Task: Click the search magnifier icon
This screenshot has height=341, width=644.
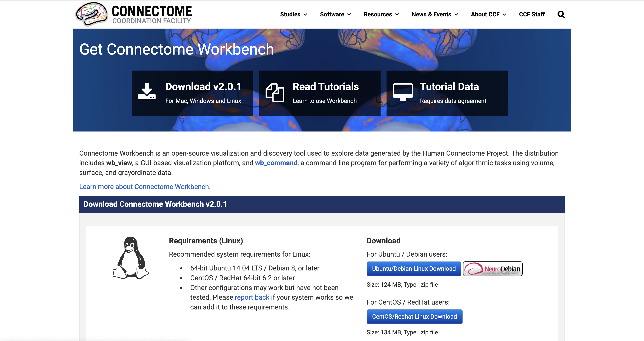Action: [561, 14]
